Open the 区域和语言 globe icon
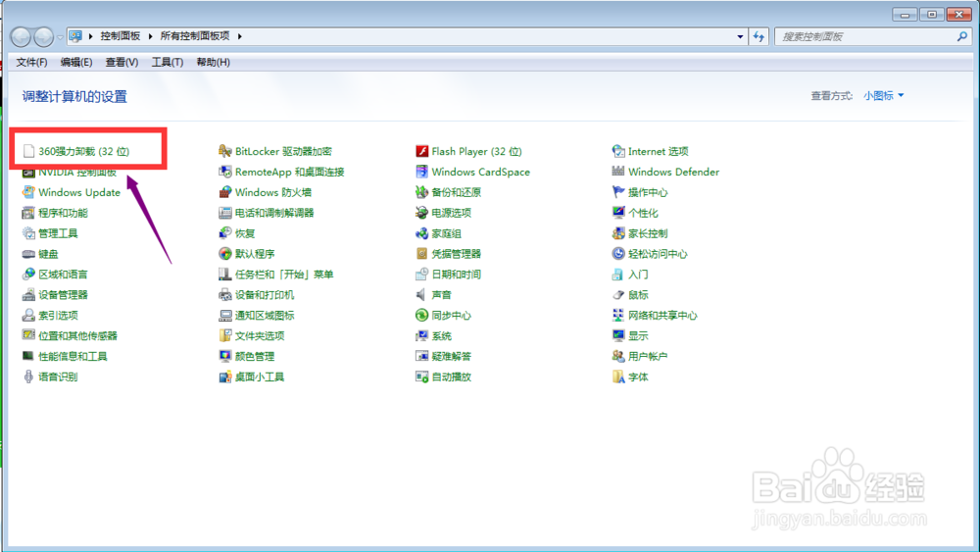This screenshot has width=980, height=552. pyautogui.click(x=28, y=275)
